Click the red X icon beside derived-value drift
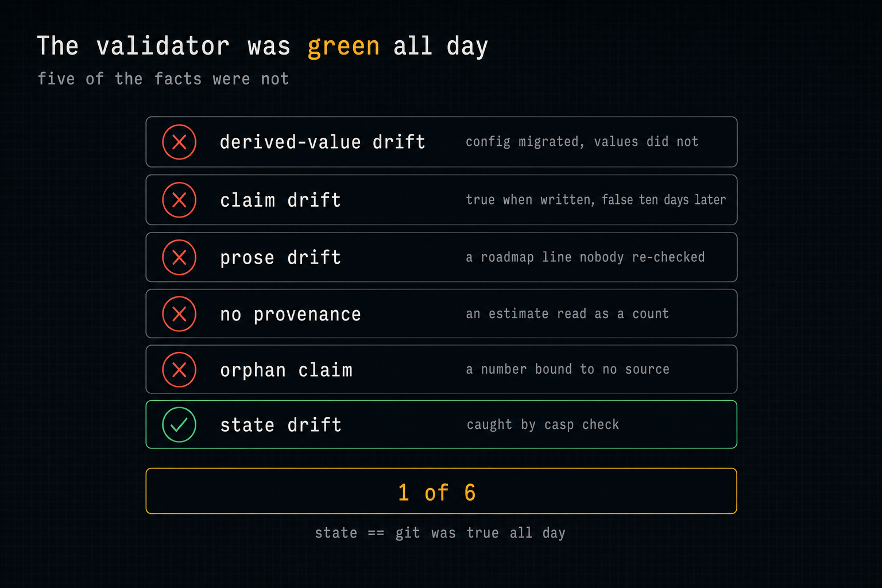 tap(179, 142)
